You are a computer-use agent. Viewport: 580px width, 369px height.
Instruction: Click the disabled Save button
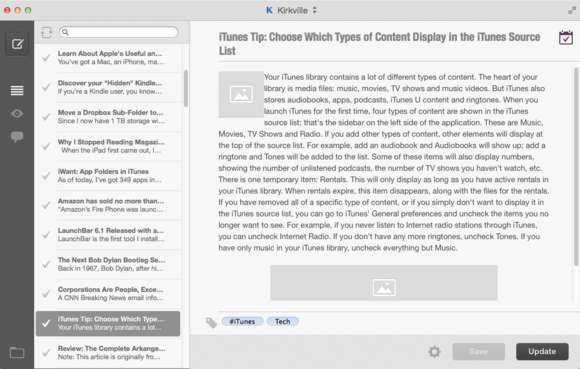click(x=478, y=351)
